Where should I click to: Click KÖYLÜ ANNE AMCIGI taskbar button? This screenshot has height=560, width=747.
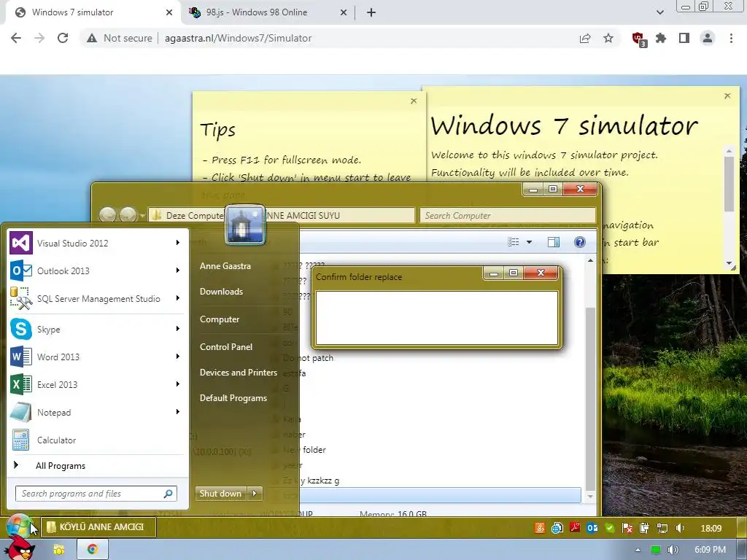click(x=98, y=527)
